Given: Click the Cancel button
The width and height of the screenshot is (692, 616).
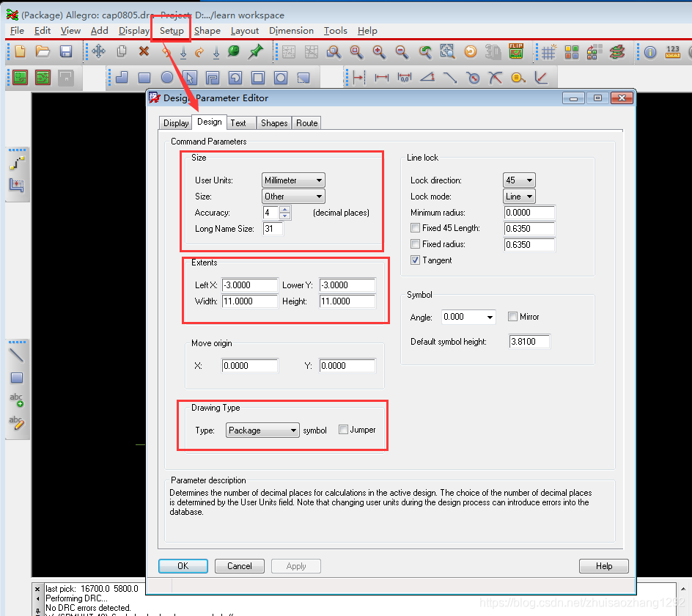Looking at the screenshot, I should pyautogui.click(x=240, y=566).
